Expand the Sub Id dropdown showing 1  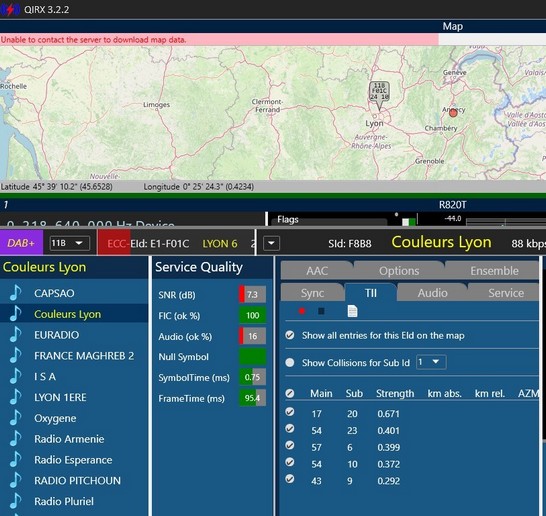click(x=431, y=362)
